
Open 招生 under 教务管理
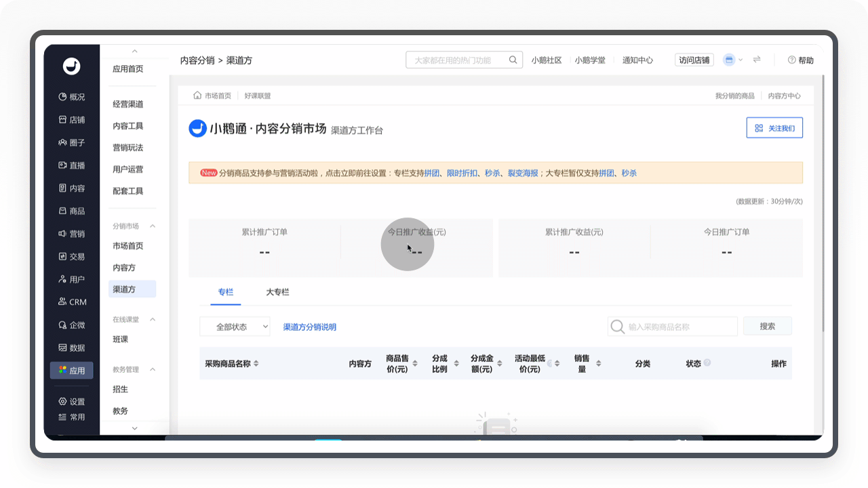click(x=121, y=390)
